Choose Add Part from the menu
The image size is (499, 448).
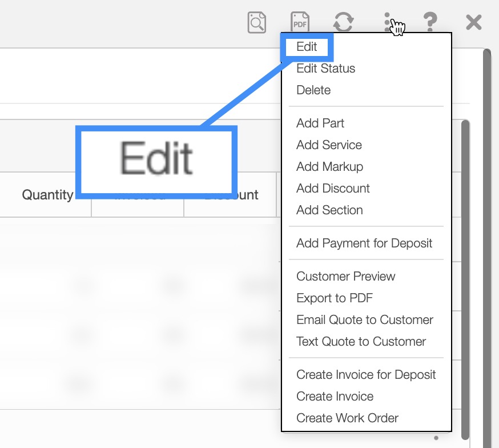point(320,123)
